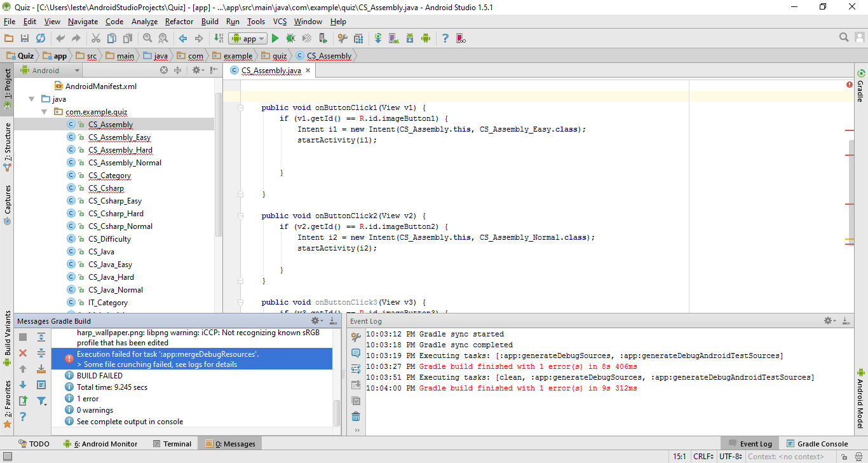
Task: Open the Messages filter funnel icon
Action: (x=41, y=401)
